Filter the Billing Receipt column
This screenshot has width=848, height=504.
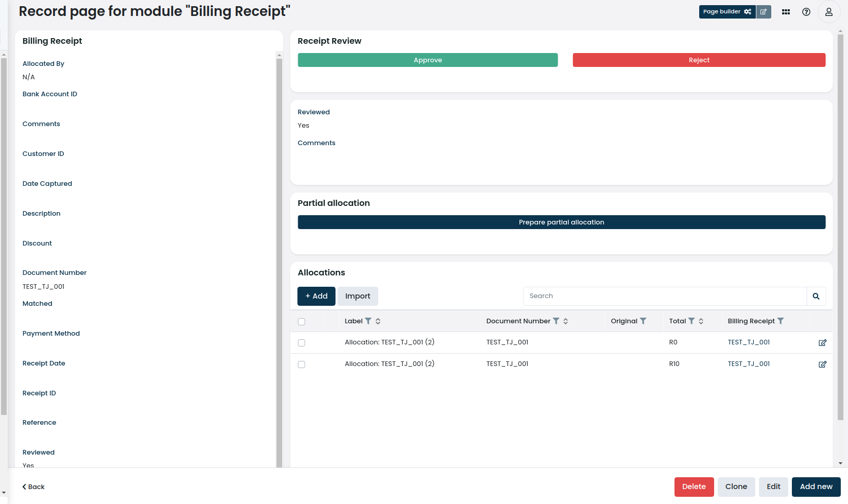pyautogui.click(x=781, y=321)
